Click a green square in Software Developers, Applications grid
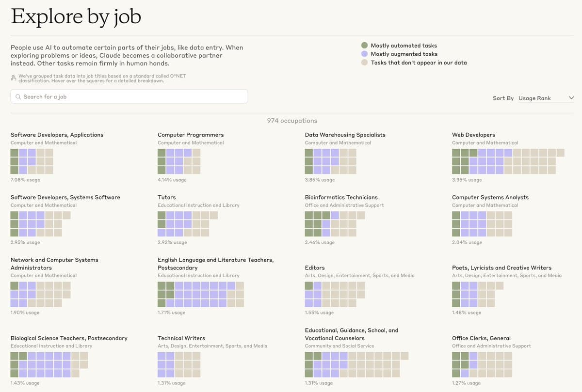This screenshot has height=392, width=582. (x=13, y=152)
